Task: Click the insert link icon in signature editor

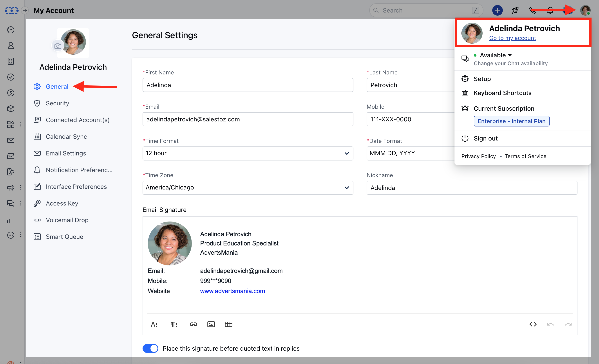Action: point(193,324)
